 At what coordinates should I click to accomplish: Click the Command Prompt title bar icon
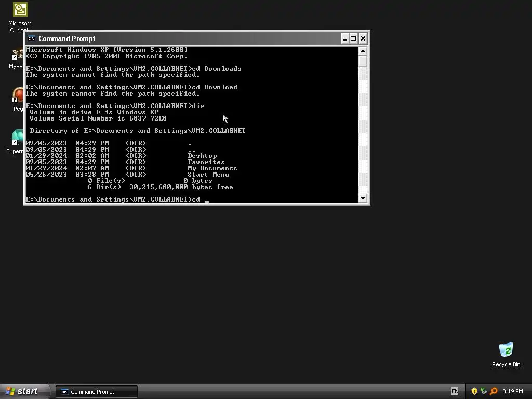point(31,38)
